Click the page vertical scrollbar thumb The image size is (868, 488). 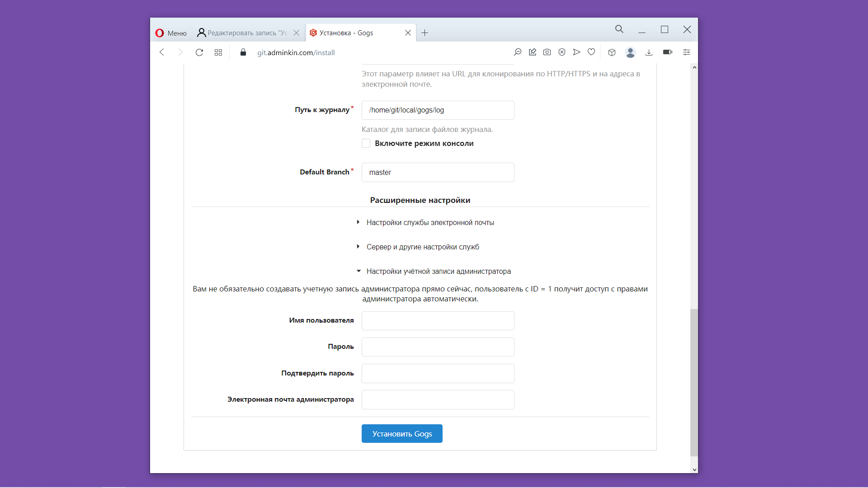(x=694, y=383)
